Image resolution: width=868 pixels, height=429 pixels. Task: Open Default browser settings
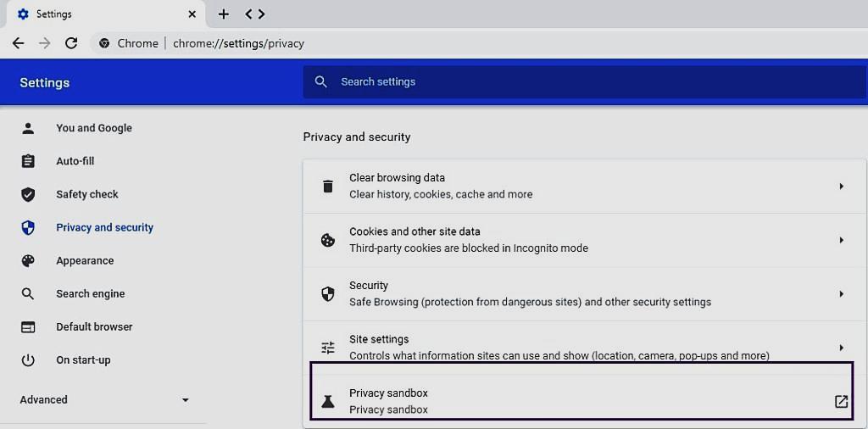pyautogui.click(x=94, y=326)
